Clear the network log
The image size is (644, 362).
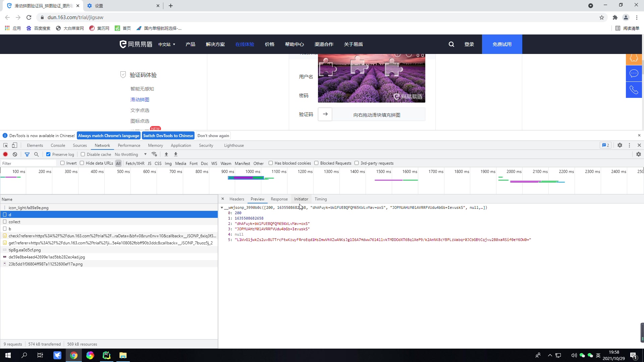[x=15, y=154]
